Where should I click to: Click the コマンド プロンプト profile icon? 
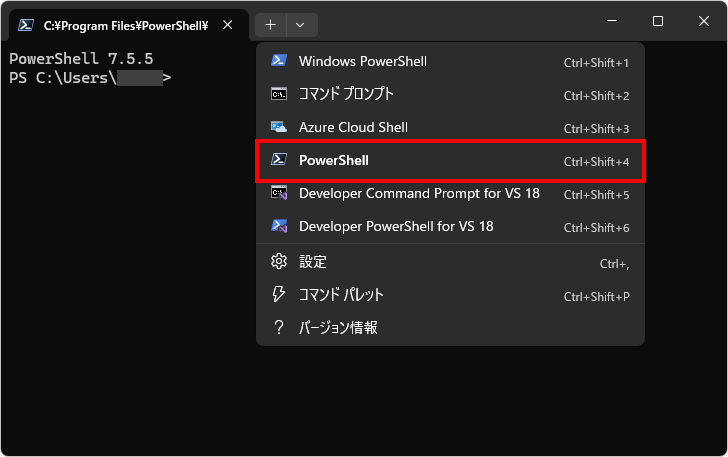point(279,95)
